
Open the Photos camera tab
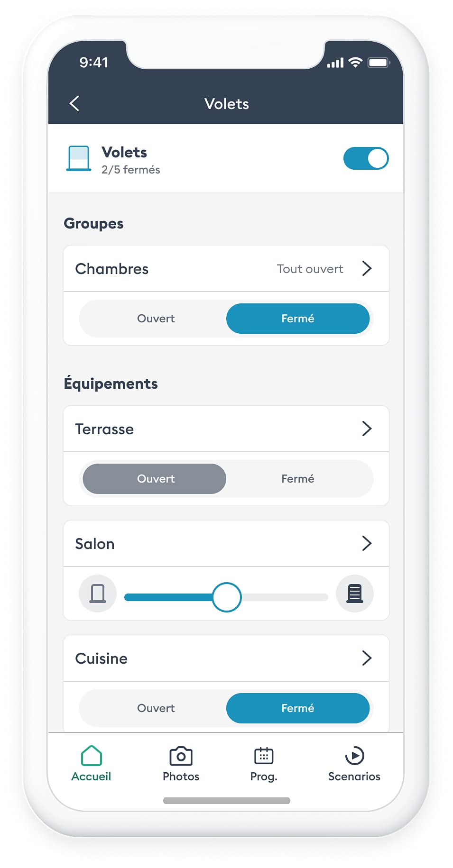(x=181, y=762)
